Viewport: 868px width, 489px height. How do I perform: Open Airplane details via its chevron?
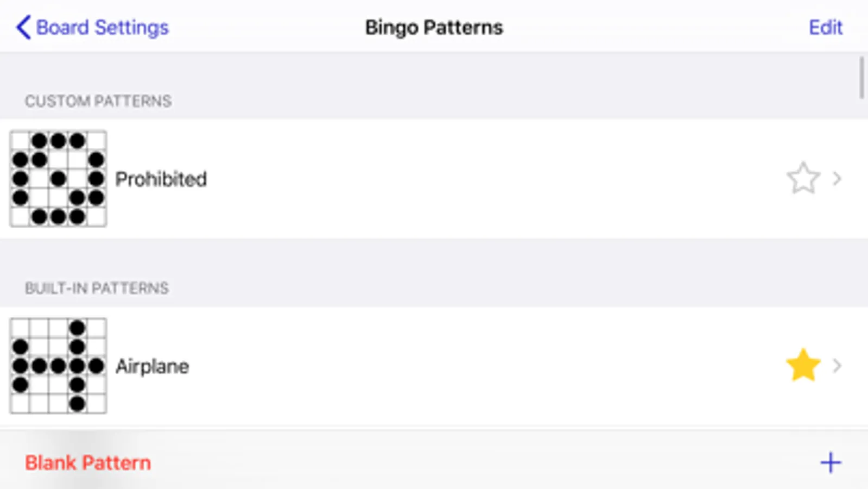click(837, 366)
